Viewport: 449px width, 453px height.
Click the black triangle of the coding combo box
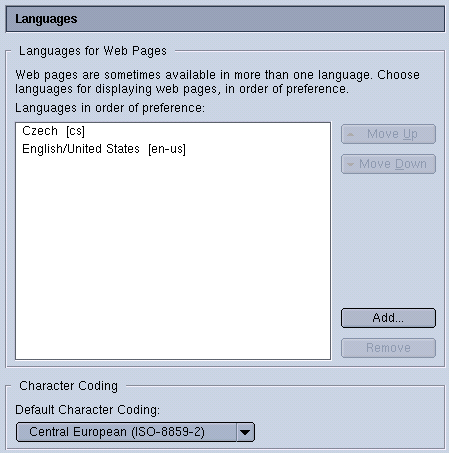245,432
